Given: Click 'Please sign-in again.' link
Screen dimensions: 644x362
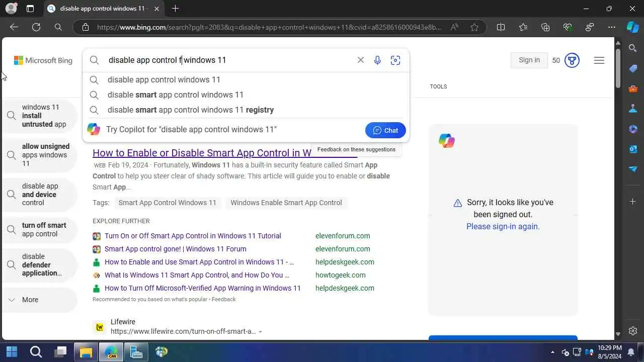Looking at the screenshot, I should 503,226.
